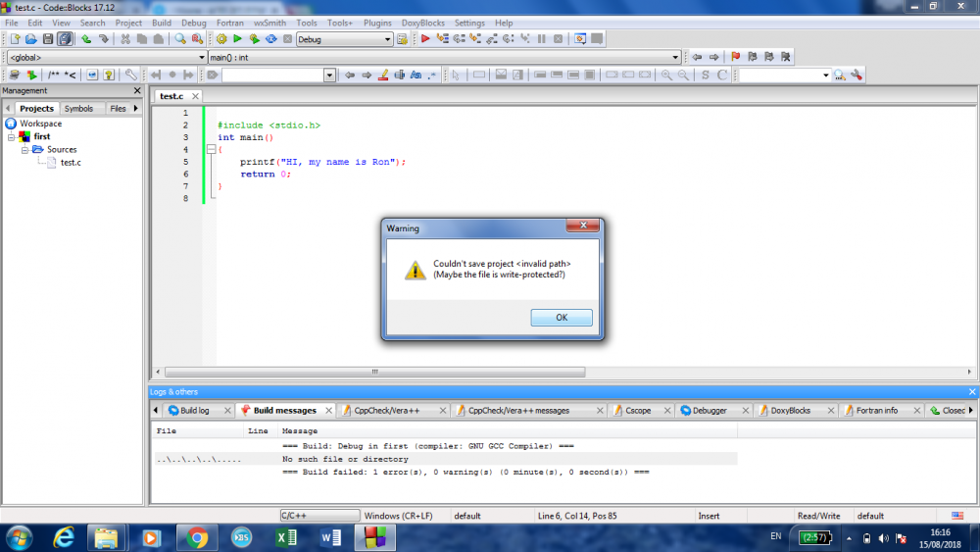Click the Use regex .* icon

click(x=432, y=75)
